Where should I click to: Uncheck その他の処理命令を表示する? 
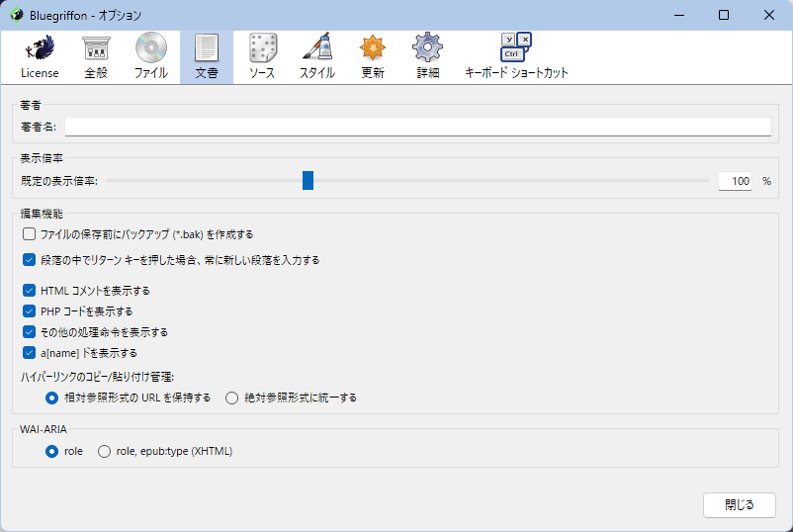coord(29,332)
